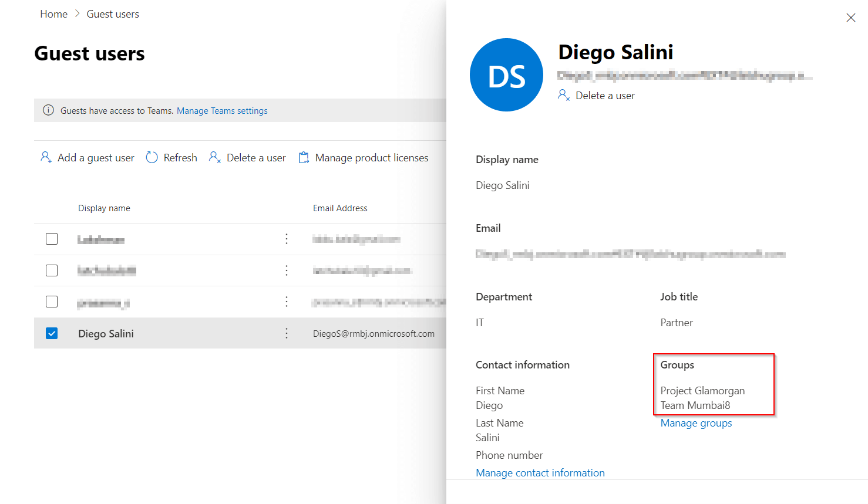868x504 pixels.
Task: Uncheck the Diego Salini row checkbox
Action: [x=52, y=333]
